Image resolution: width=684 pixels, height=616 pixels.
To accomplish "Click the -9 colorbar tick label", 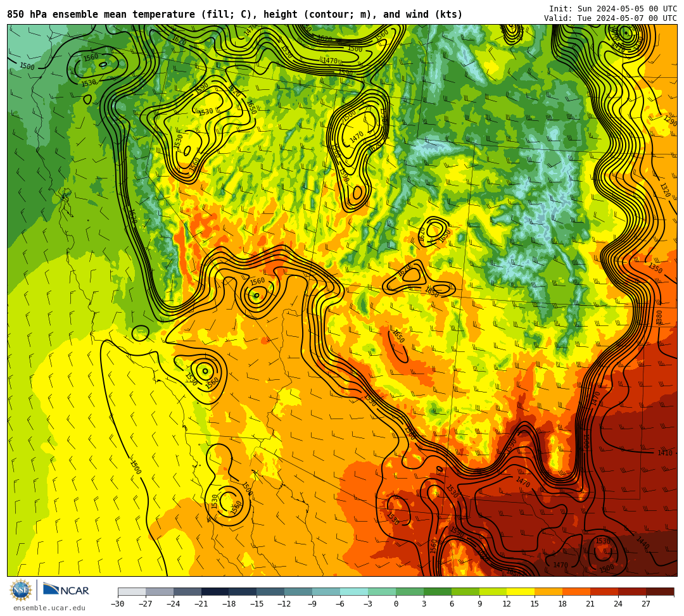I will click(312, 604).
